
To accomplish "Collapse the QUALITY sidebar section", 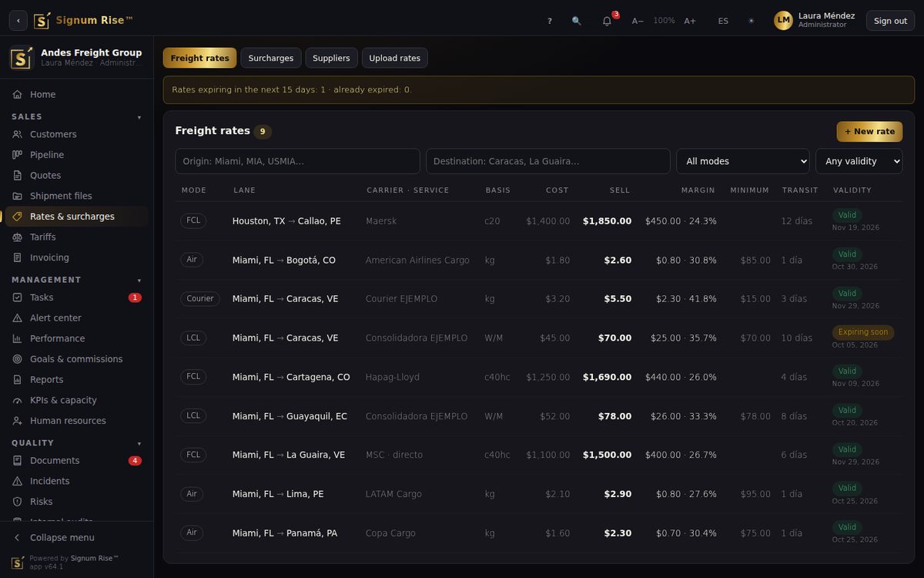I will pyautogui.click(x=77, y=443).
